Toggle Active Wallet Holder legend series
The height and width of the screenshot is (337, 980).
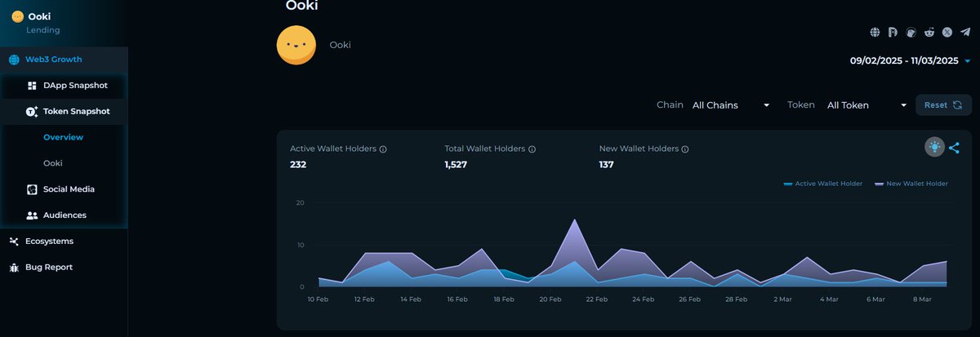[x=822, y=184]
